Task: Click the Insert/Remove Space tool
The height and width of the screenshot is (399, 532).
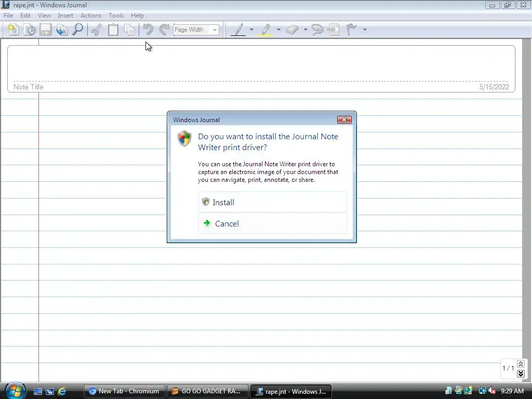Action: click(334, 30)
